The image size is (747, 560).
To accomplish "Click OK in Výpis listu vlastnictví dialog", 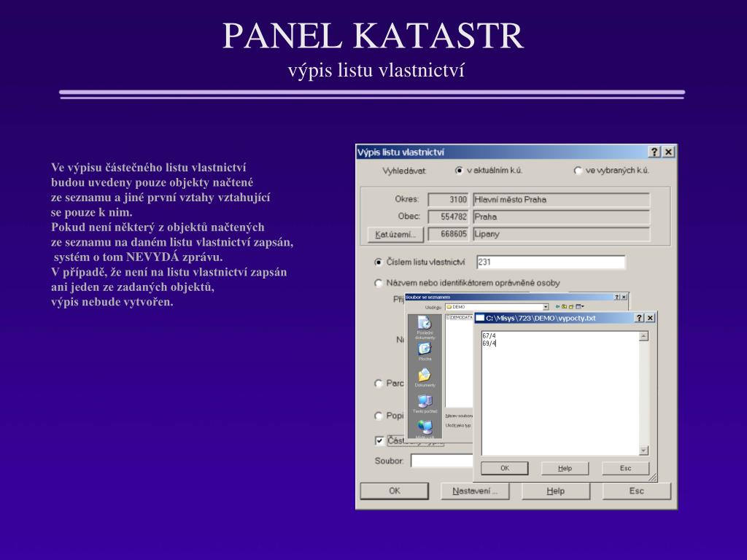I will click(x=395, y=491).
